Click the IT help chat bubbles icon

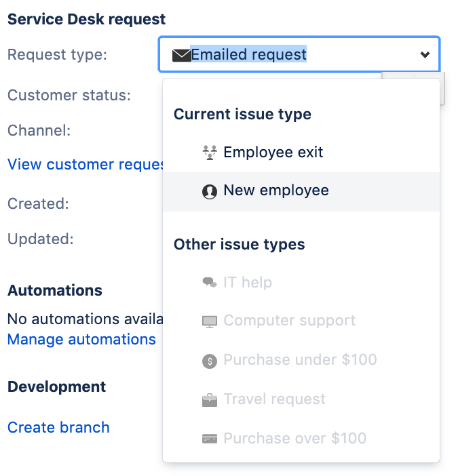tap(210, 283)
